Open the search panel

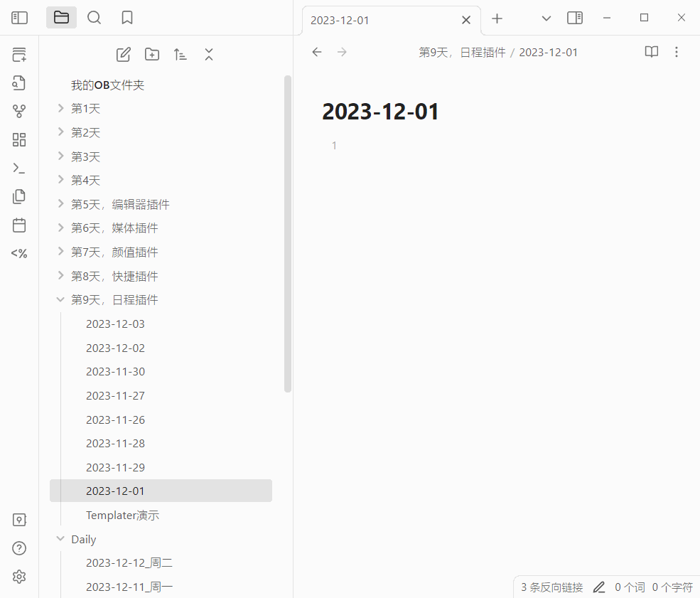click(x=94, y=18)
